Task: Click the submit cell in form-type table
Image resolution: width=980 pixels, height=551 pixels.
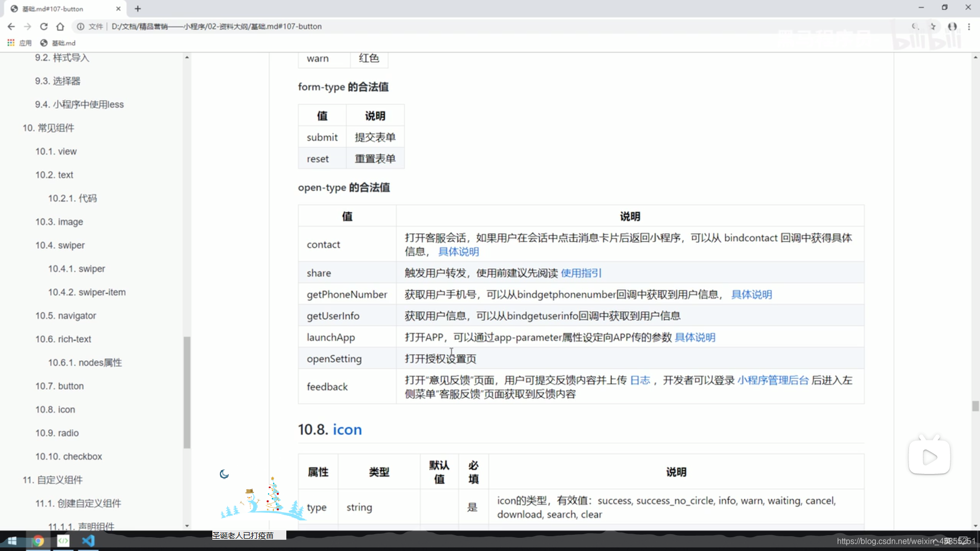Action: coord(322,137)
